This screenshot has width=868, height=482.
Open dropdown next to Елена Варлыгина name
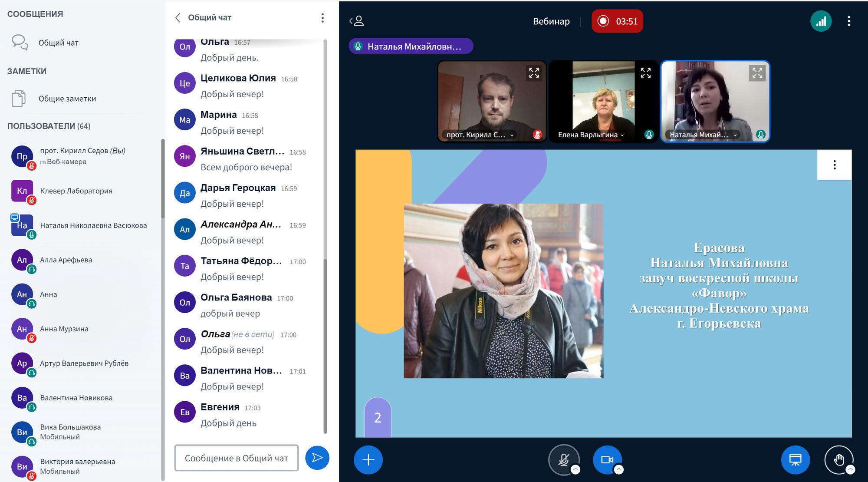click(622, 135)
